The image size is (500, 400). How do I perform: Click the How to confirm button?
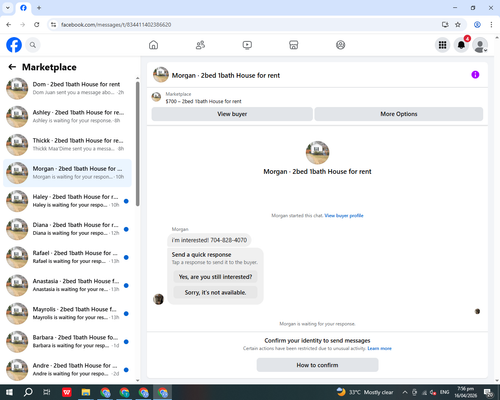pos(317,365)
